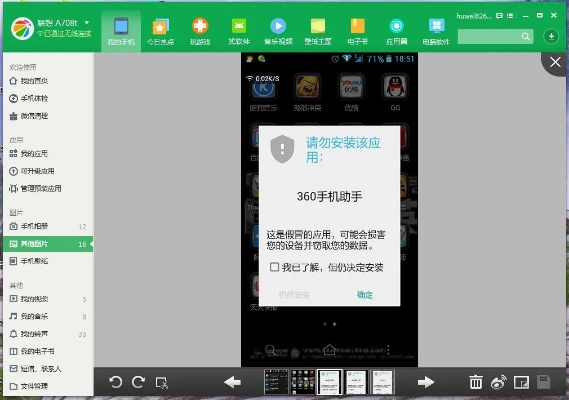Click the save floppy disk icon
The width and height of the screenshot is (569, 400).
pos(544,382)
